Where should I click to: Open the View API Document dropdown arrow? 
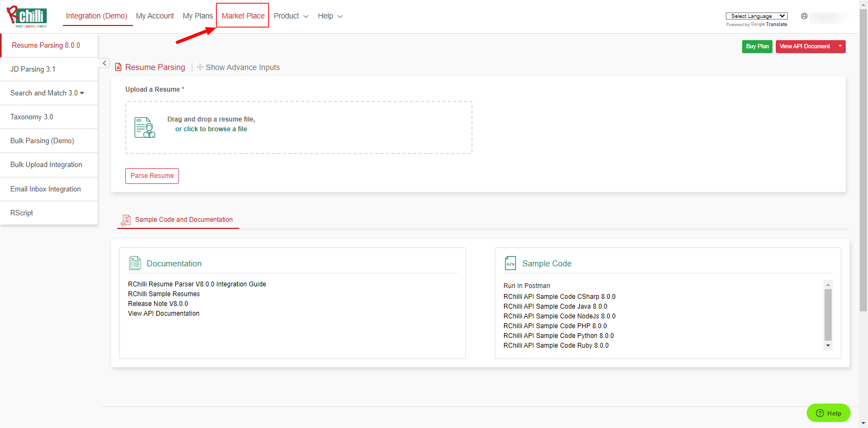840,46
